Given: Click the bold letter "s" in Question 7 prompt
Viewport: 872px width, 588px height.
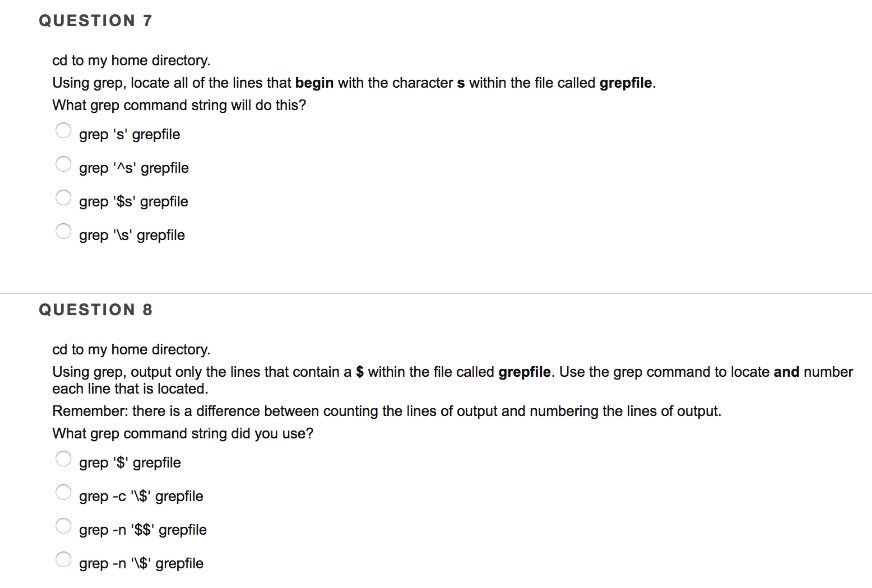Looking at the screenshot, I should [x=461, y=83].
